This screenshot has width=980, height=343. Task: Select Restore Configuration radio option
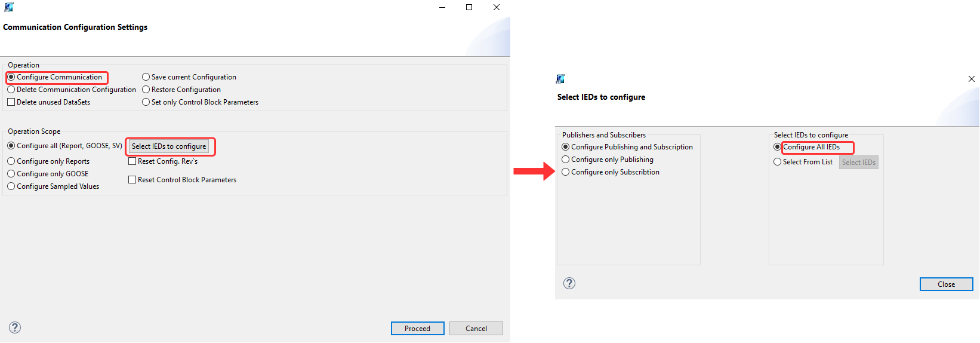[x=146, y=90]
